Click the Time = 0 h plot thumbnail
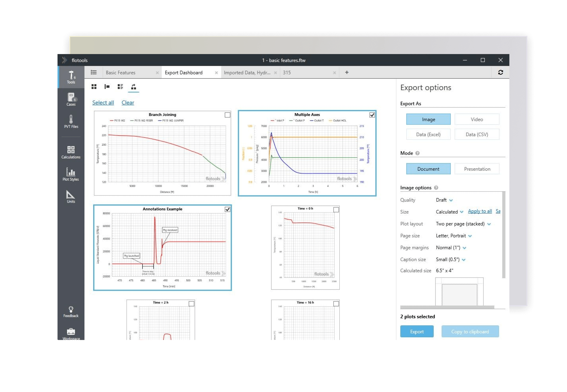567x392 pixels. click(305, 248)
